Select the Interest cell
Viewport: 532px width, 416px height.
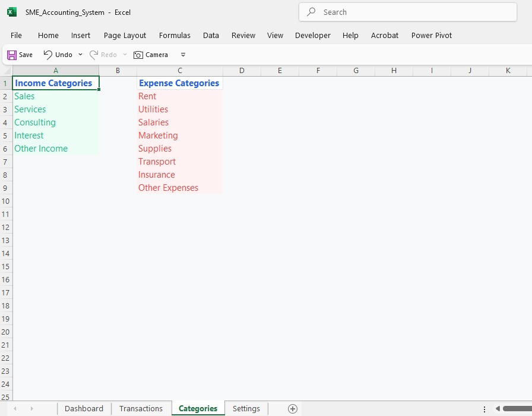click(x=56, y=135)
